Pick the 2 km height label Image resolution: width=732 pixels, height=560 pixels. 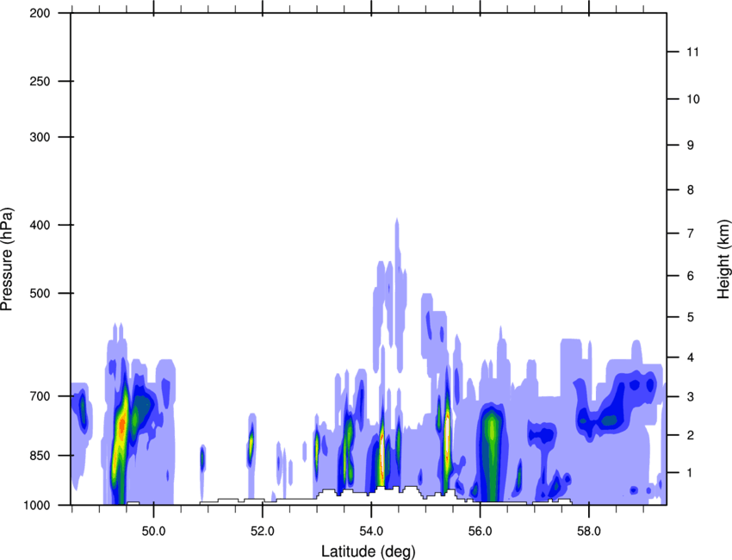691,435
